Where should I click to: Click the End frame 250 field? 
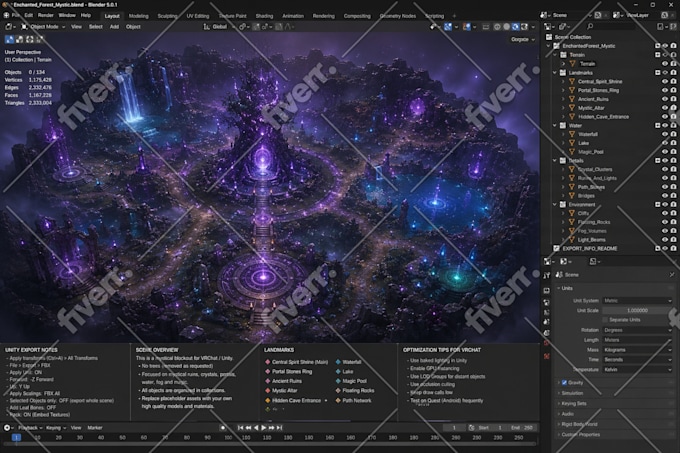522,428
